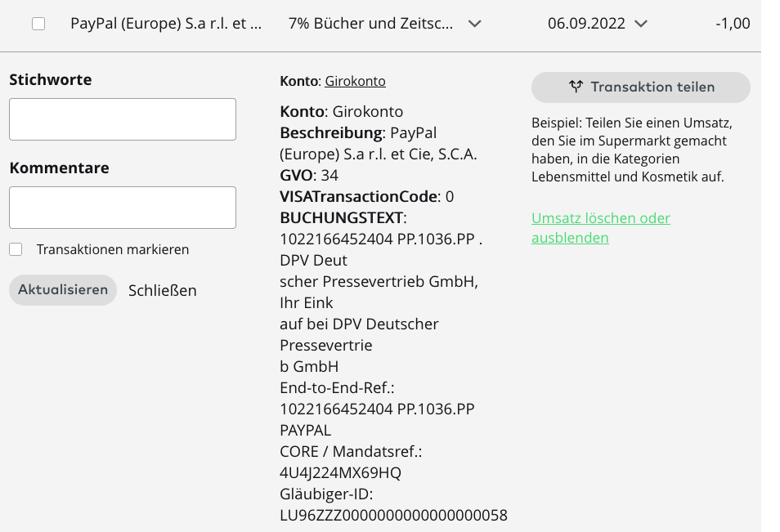780x532 pixels.
Task: Click the Transaktion teilen button
Action: (640, 87)
